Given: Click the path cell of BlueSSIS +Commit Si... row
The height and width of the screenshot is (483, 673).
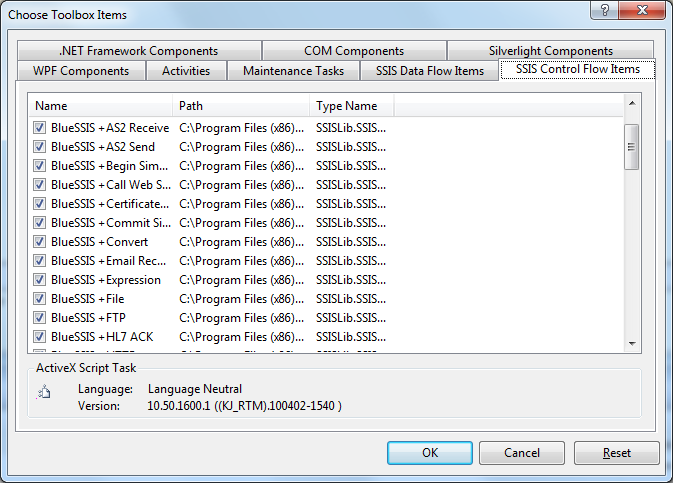Looking at the screenshot, I should coord(242,223).
